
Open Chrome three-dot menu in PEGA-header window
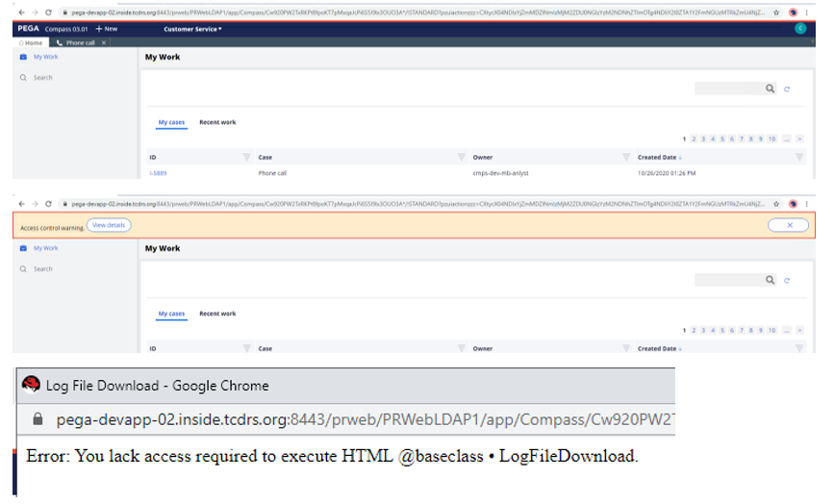click(x=807, y=13)
